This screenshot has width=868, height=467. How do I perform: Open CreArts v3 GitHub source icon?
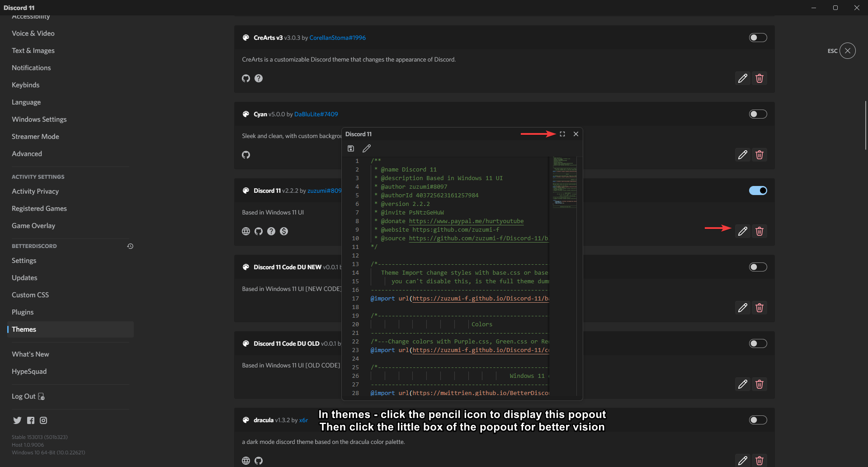246,78
